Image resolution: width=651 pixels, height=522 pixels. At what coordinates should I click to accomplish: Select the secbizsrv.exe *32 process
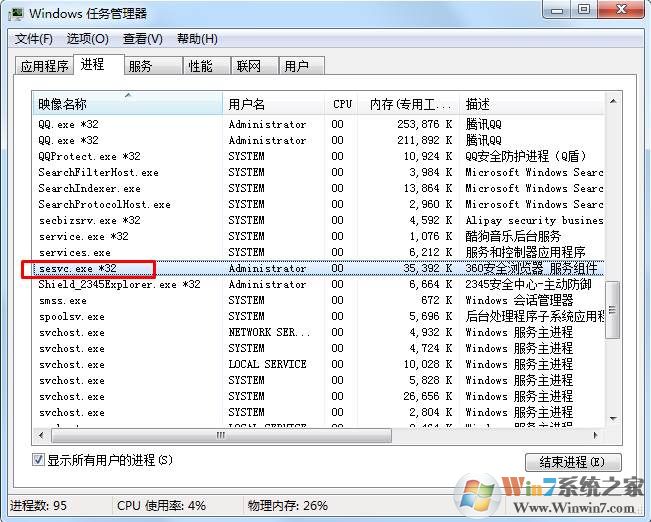click(318, 220)
